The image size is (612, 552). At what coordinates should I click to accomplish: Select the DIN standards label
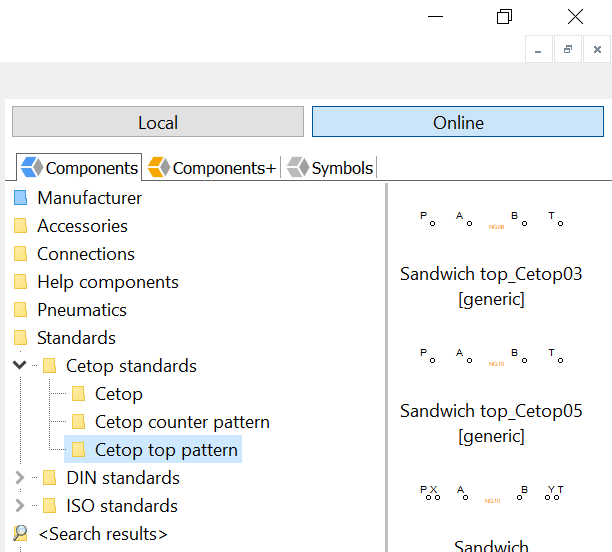coord(123,478)
